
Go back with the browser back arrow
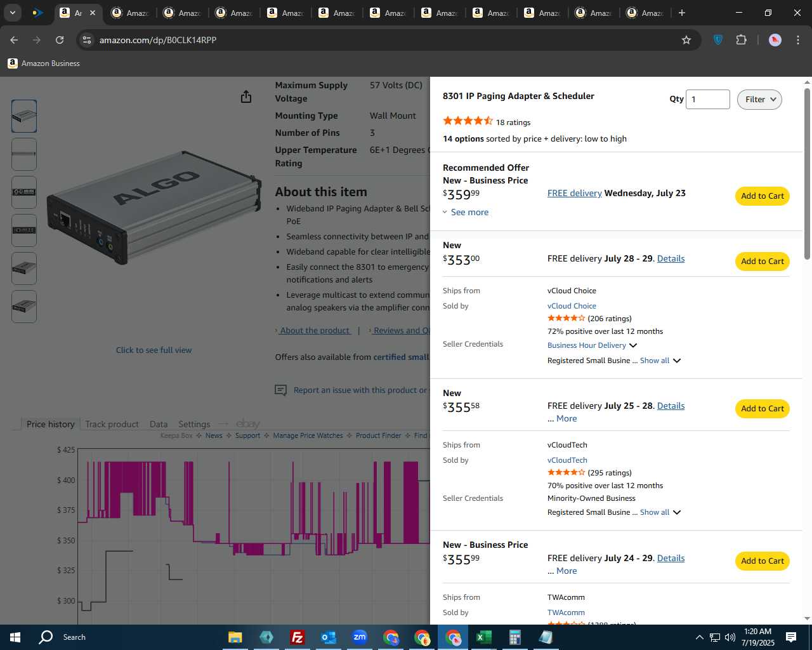(x=14, y=40)
